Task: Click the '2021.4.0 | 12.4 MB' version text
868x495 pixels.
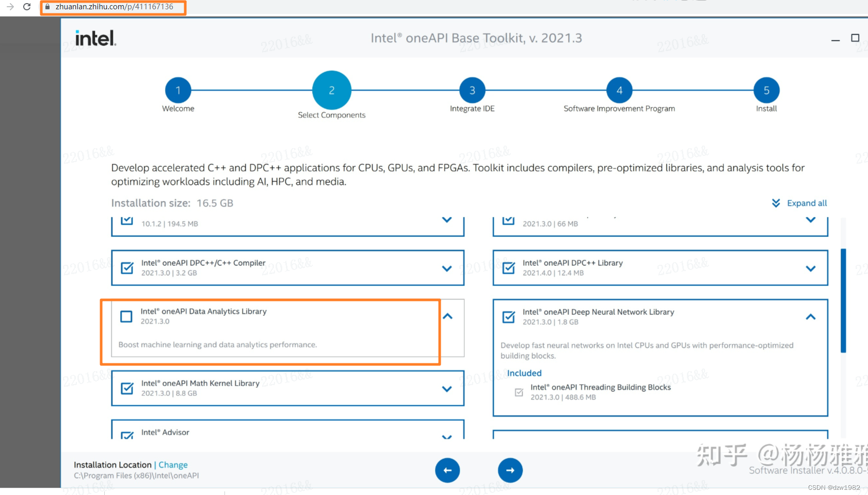Action: [x=553, y=273]
